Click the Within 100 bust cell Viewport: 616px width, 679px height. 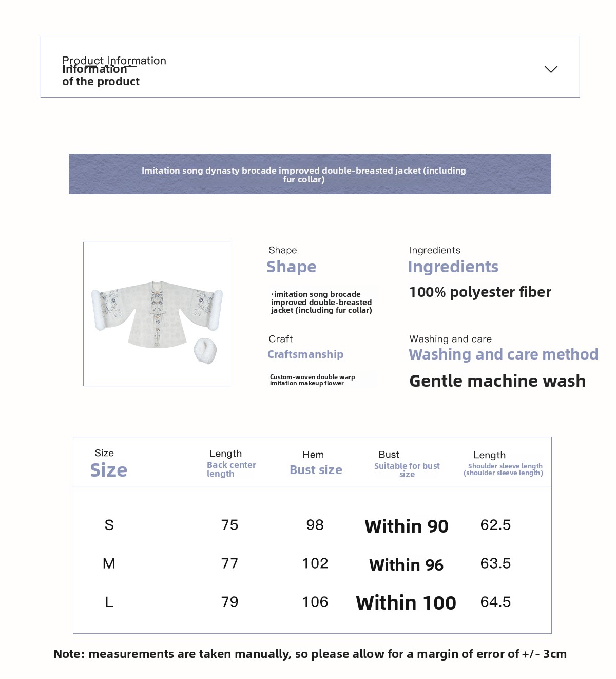coord(406,603)
